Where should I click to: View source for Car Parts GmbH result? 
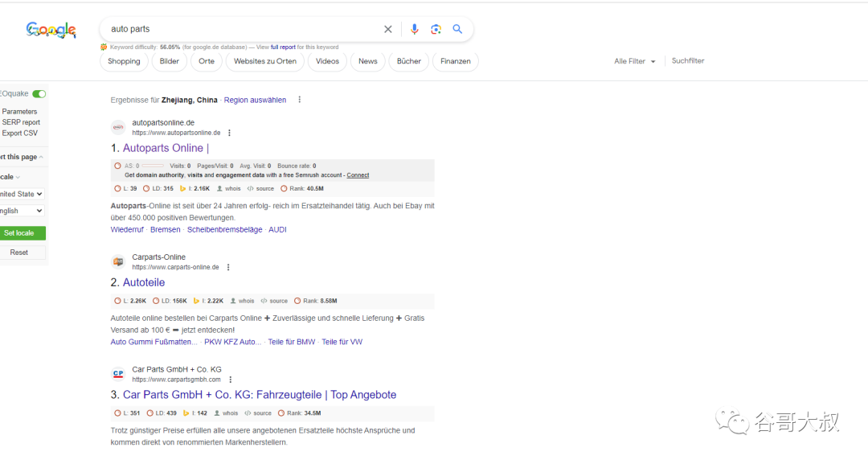tap(258, 413)
